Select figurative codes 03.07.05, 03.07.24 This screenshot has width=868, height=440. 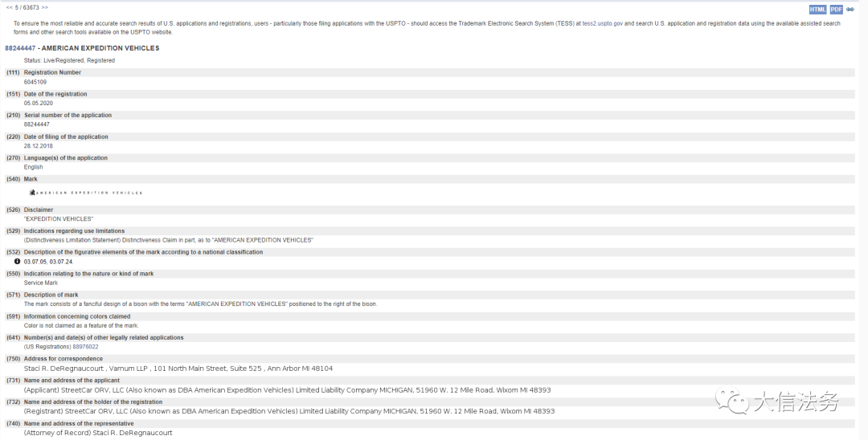(x=49, y=262)
